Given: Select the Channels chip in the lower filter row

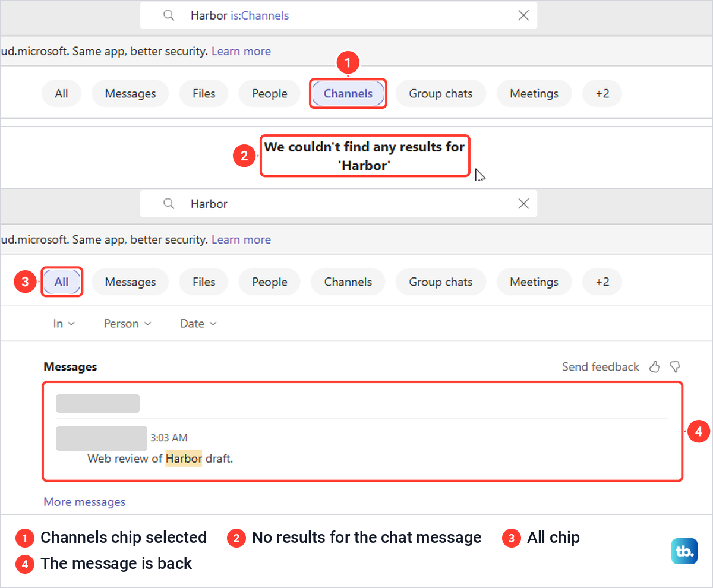Looking at the screenshot, I should pos(348,282).
